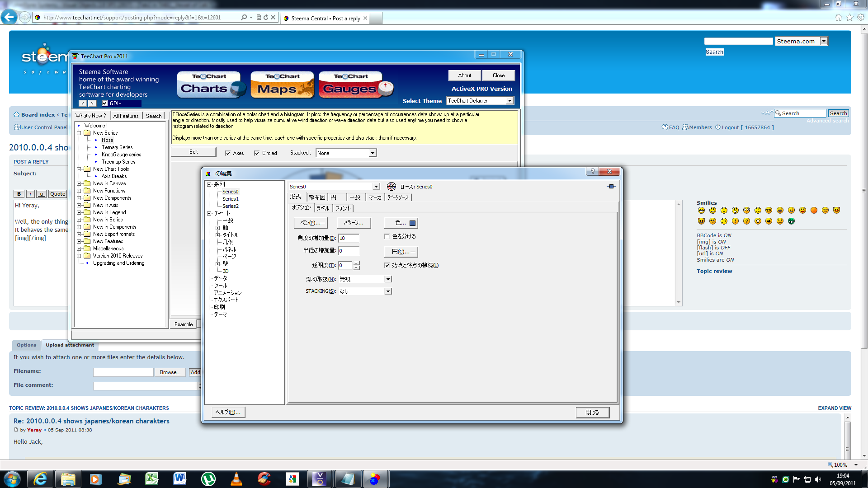Open the Stacked None dropdown
The width and height of the screenshot is (868, 488).
tap(373, 153)
